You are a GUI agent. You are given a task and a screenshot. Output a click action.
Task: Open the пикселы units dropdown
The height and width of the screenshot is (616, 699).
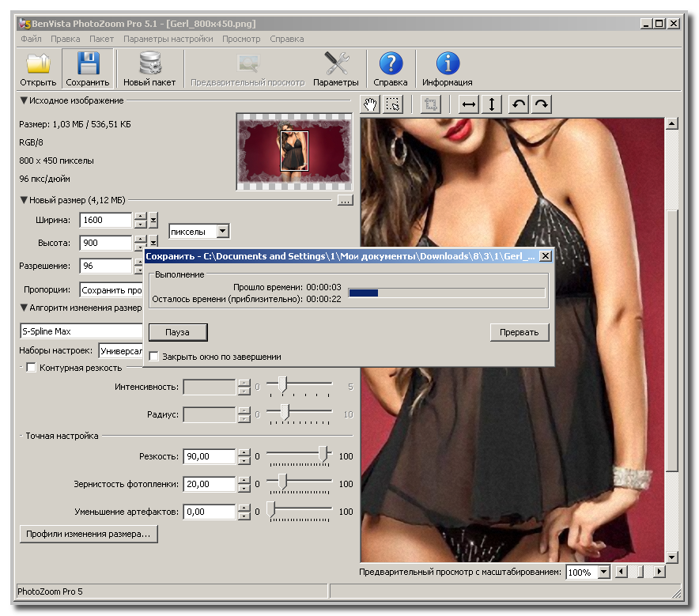[223, 232]
